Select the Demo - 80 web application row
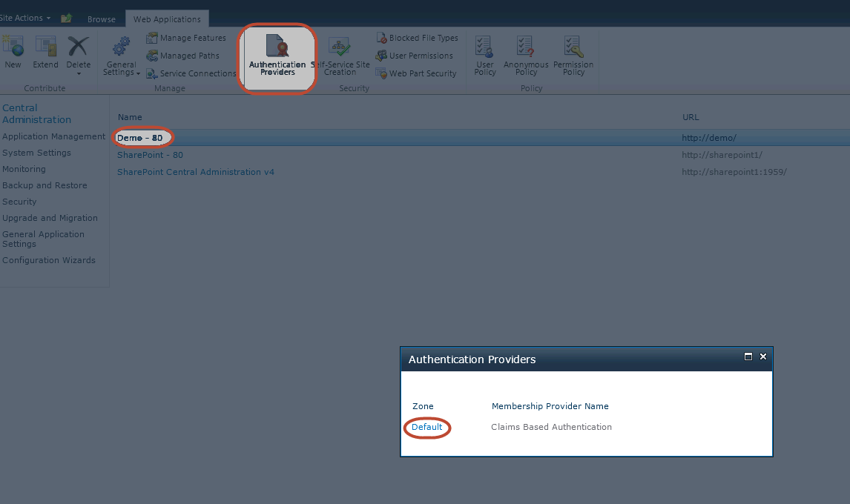 pos(142,137)
